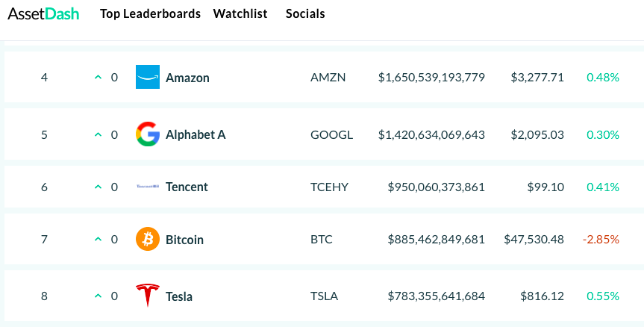The width and height of the screenshot is (644, 327).
Task: Click Bitcoin's -2.85% change value
Action: tap(601, 240)
